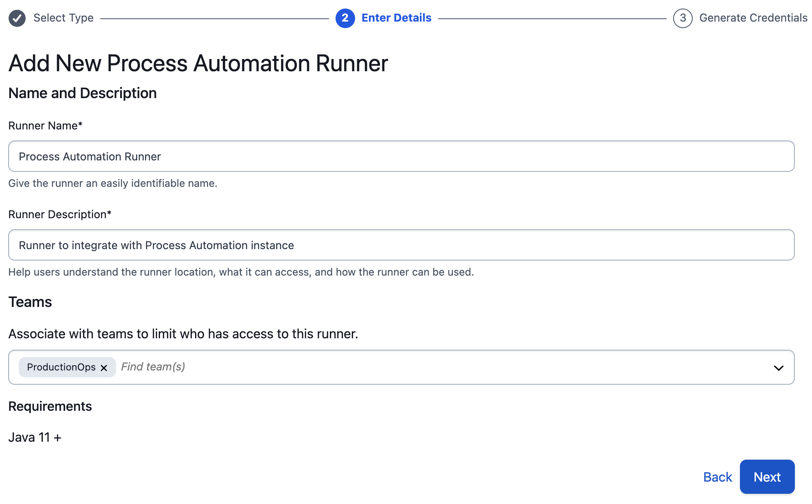Click the 'Name and Description' section heading
Screen dimensions: 812x504
pos(83,93)
